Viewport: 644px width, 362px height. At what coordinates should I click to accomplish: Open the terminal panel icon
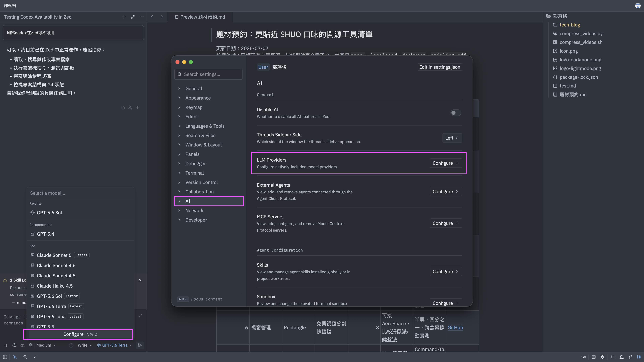pos(594,357)
